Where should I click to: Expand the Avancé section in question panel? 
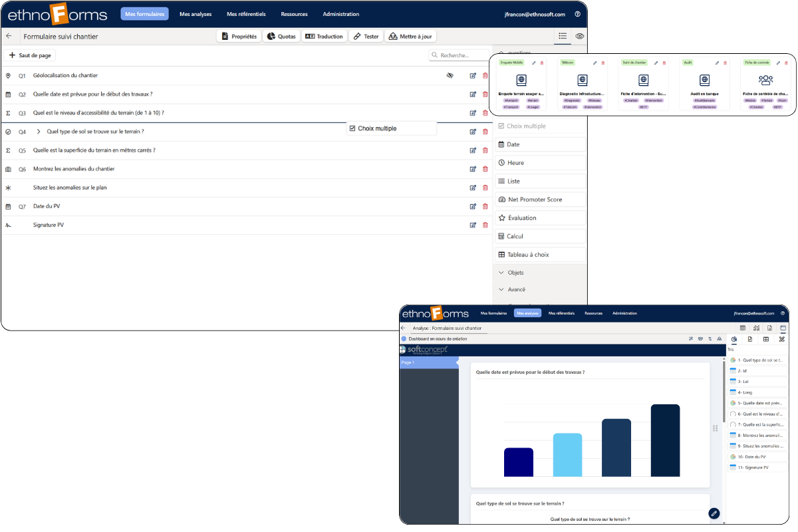[501, 289]
